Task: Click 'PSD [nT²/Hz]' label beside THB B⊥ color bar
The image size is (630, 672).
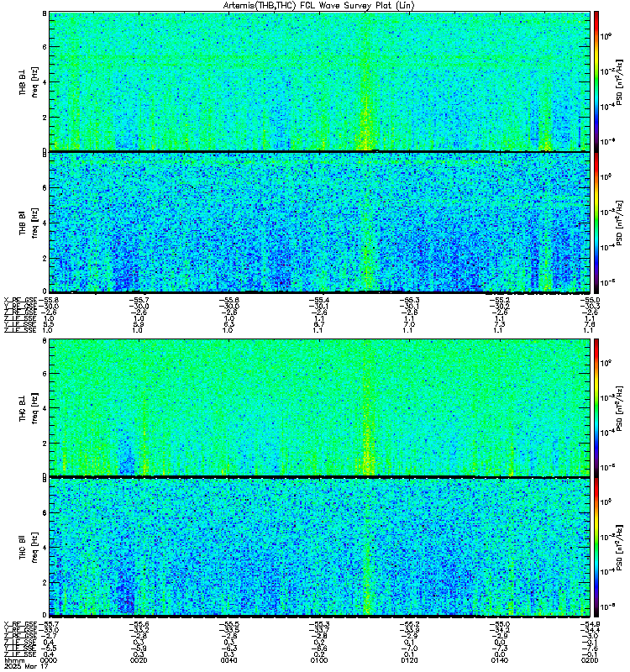Action: [x=620, y=81]
